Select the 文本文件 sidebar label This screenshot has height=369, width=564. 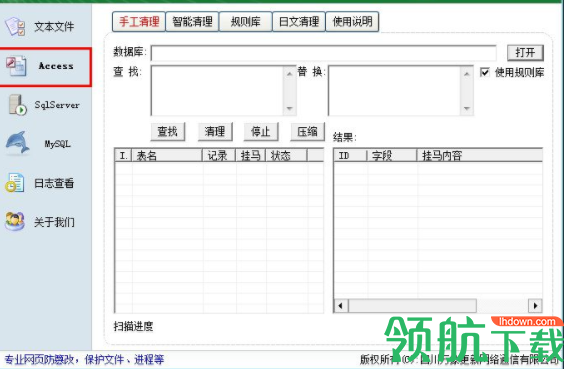point(54,27)
